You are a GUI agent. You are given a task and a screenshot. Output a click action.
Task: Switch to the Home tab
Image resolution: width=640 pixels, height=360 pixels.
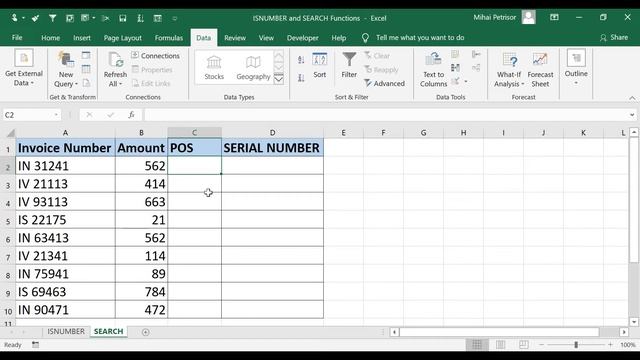point(51,38)
